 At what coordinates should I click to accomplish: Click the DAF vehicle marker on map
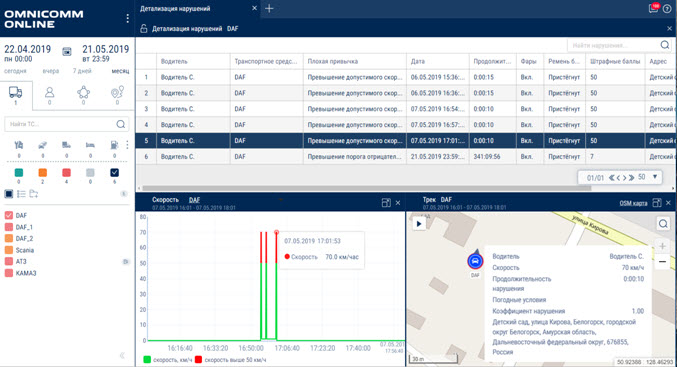click(475, 260)
